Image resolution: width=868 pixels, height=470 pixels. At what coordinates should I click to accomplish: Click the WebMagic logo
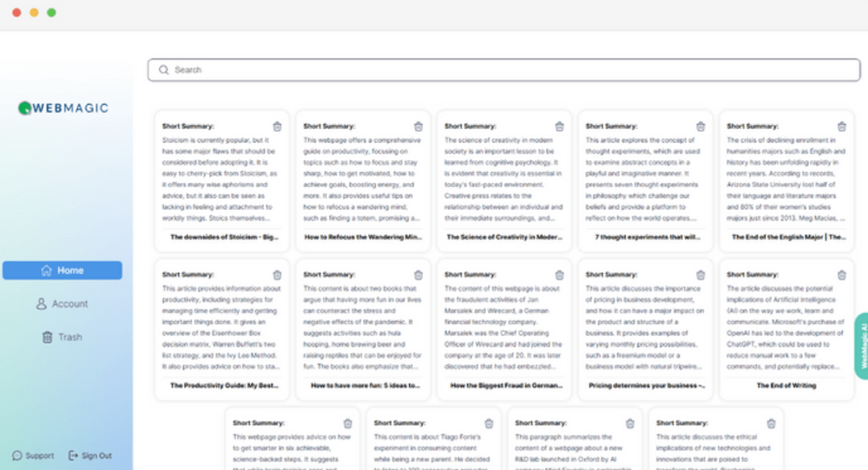pyautogui.click(x=63, y=108)
